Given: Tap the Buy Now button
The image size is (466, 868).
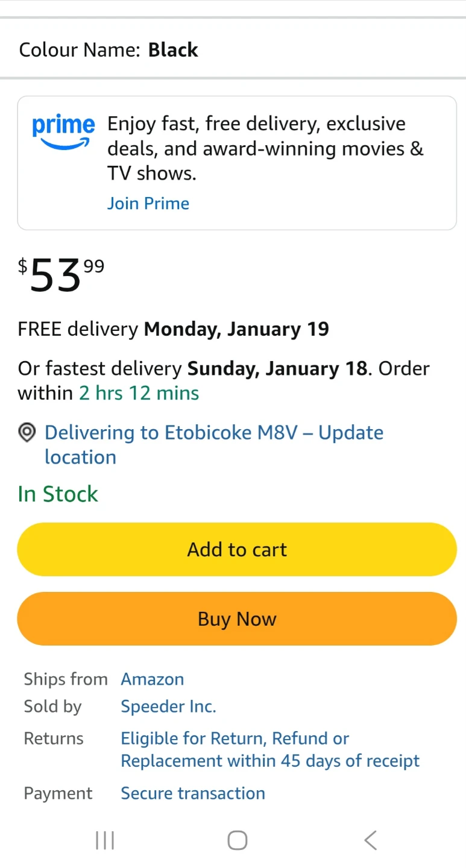Looking at the screenshot, I should click(237, 618).
